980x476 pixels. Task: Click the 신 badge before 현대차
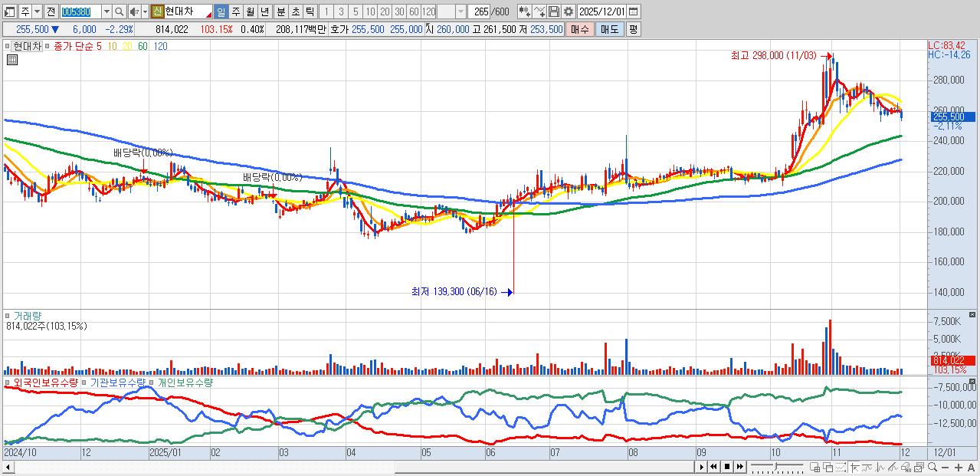[157, 11]
